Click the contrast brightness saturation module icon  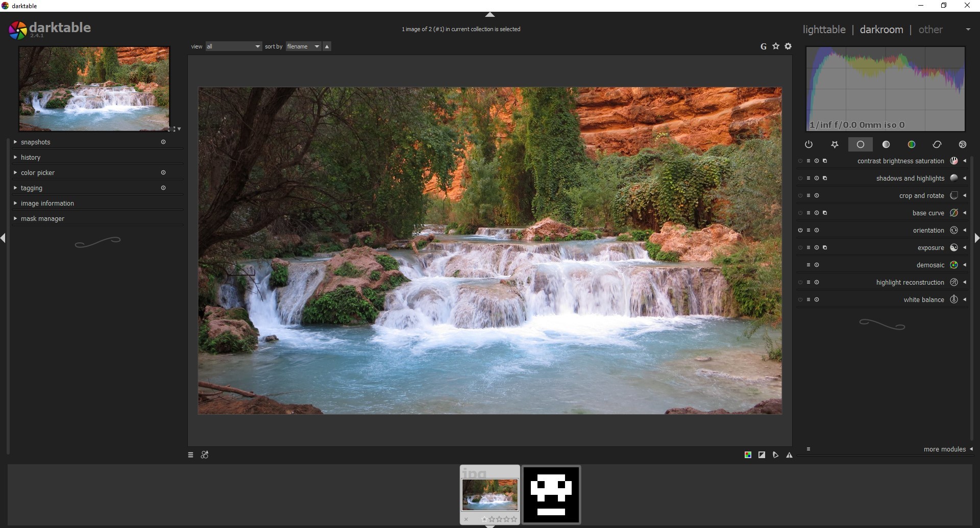coord(953,161)
